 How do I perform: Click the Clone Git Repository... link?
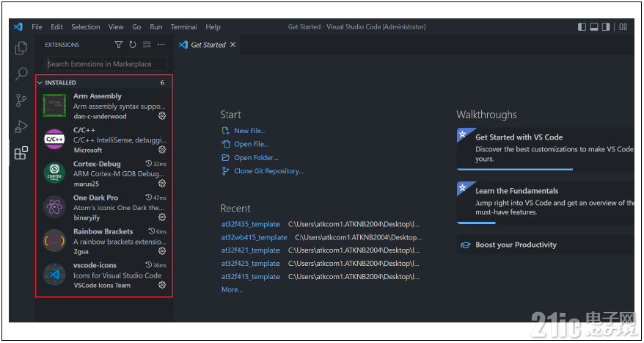click(268, 171)
